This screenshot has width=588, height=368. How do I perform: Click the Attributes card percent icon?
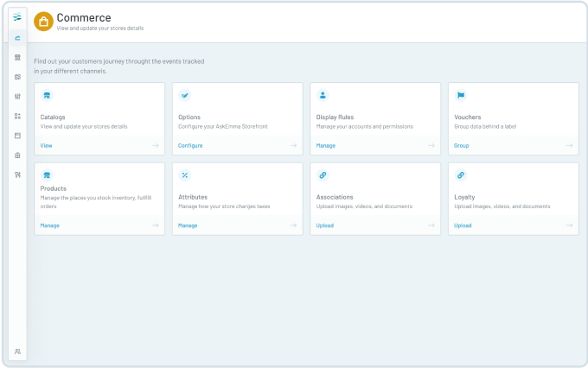click(x=184, y=175)
